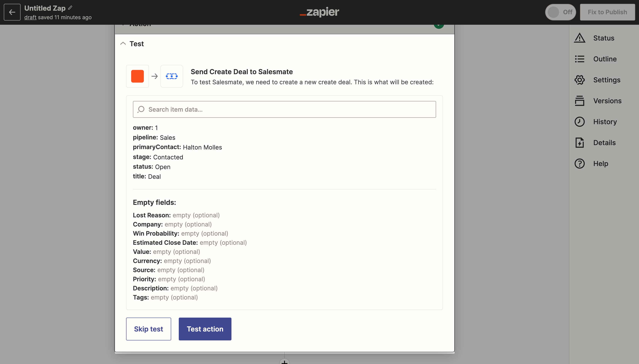Click the Help question-mark icon
The image size is (639, 364).
pos(579,164)
